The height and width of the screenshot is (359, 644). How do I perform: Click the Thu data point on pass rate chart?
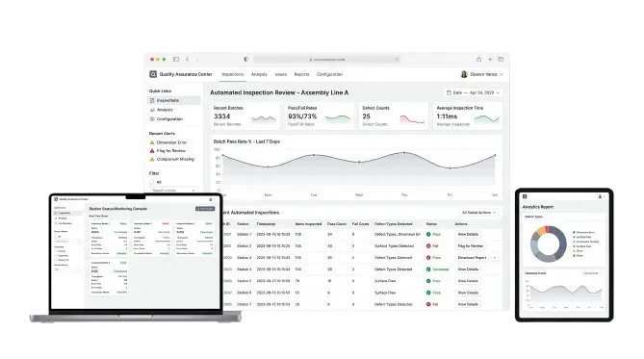coord(404,153)
